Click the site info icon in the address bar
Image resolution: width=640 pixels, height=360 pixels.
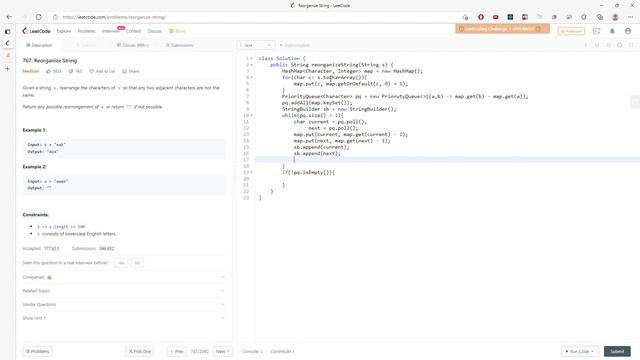tap(56, 17)
